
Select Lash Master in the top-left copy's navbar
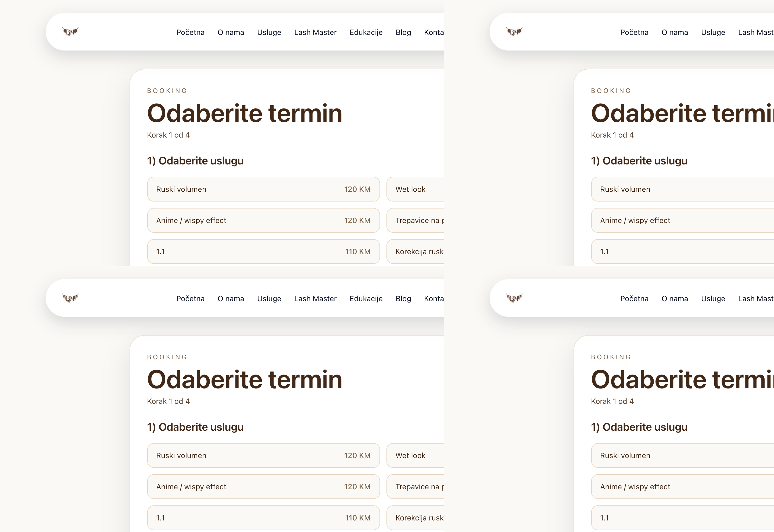tap(315, 32)
